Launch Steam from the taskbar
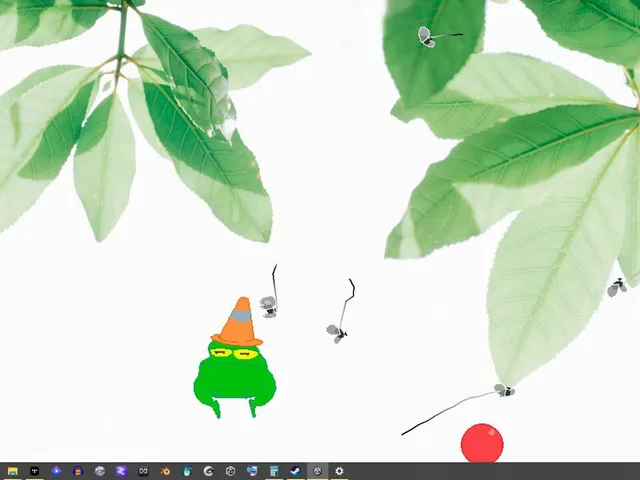640x480 pixels. pos(296,471)
